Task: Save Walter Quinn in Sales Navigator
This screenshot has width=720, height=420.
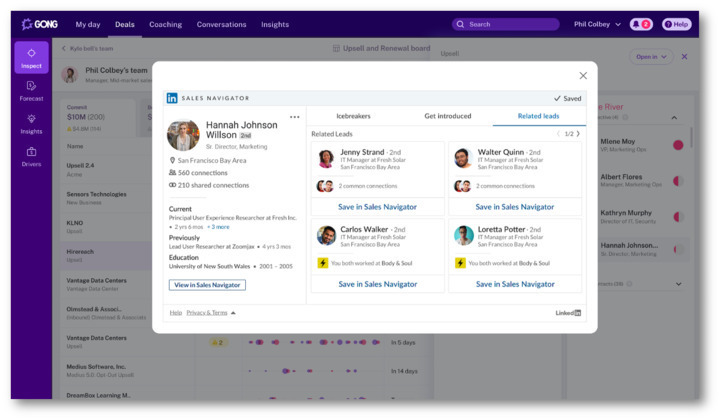Action: point(515,207)
